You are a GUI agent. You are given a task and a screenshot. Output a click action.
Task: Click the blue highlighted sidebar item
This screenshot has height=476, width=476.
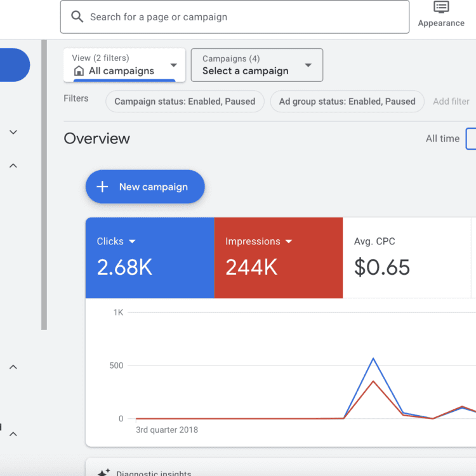click(x=15, y=65)
